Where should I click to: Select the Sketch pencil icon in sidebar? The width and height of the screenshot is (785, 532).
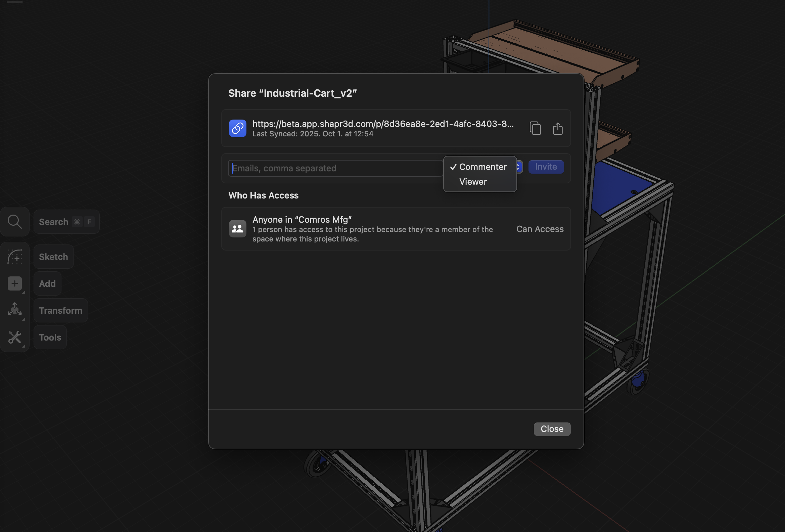[14, 257]
